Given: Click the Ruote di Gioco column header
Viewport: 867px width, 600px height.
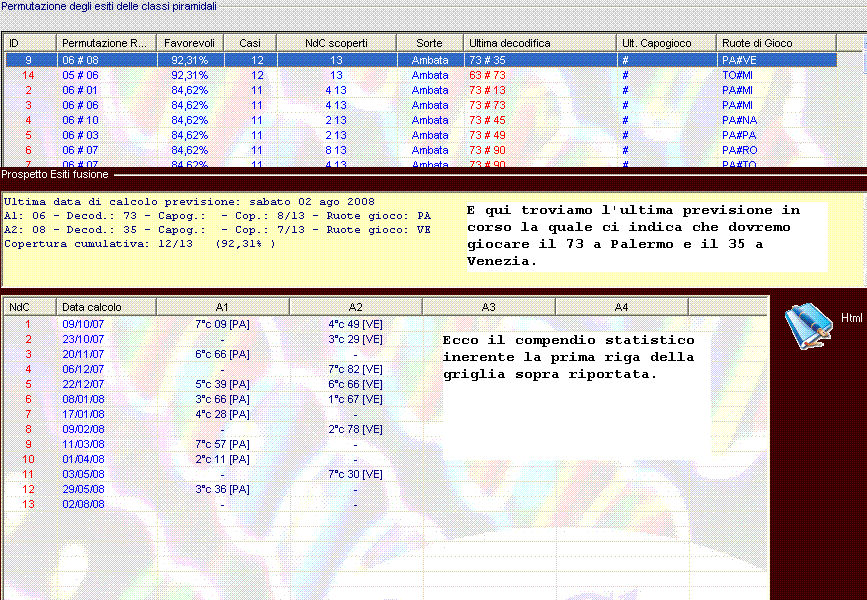Looking at the screenshot, I should 776,43.
